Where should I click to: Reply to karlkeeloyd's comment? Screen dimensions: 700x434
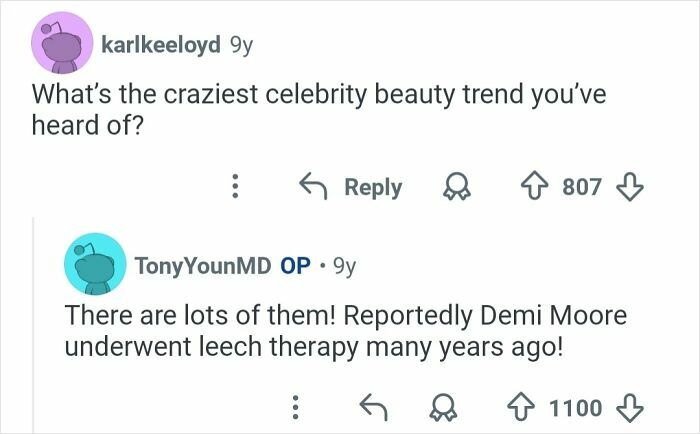[352, 187]
